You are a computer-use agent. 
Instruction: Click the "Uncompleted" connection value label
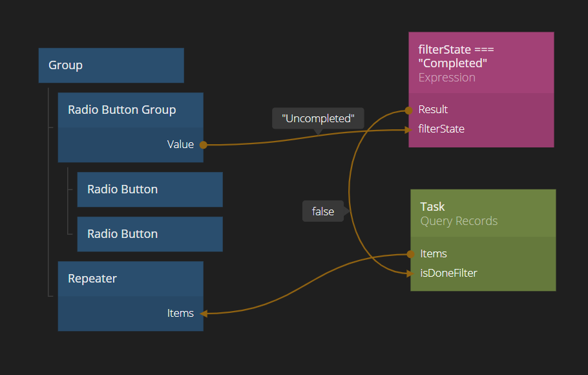coord(317,119)
